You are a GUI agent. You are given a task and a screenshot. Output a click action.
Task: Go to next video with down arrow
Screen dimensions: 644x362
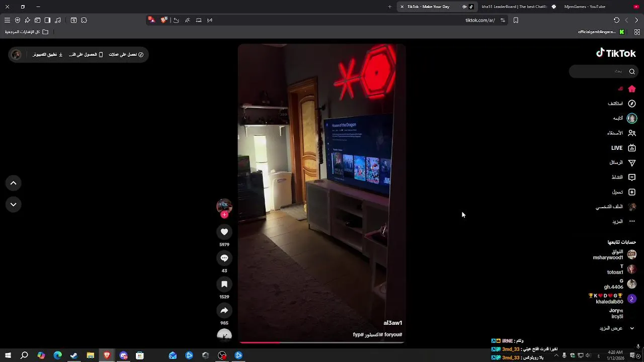[14, 204]
